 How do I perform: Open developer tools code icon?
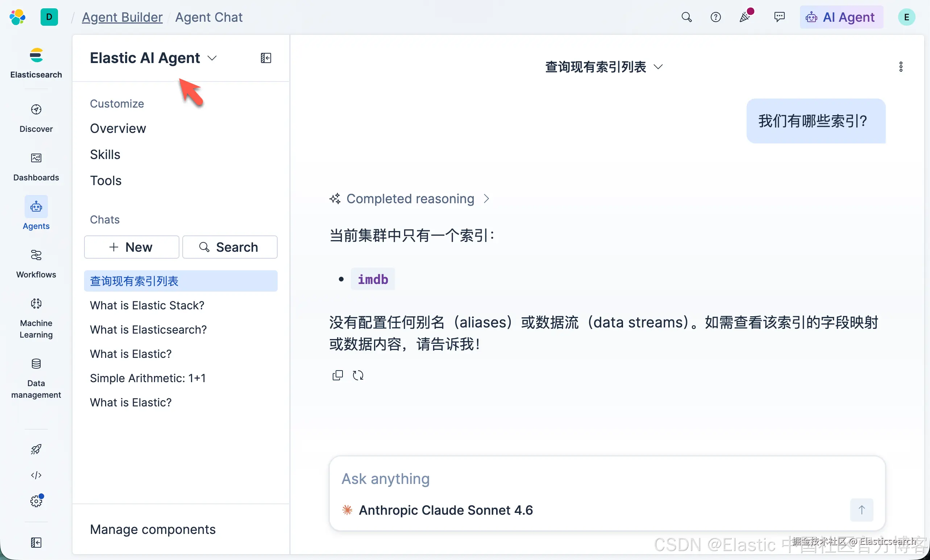click(36, 475)
